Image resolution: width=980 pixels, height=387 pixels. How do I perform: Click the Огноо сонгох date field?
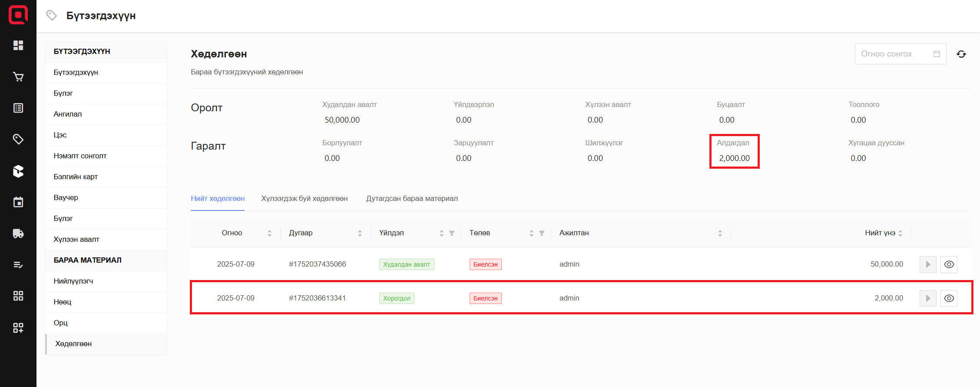point(895,54)
